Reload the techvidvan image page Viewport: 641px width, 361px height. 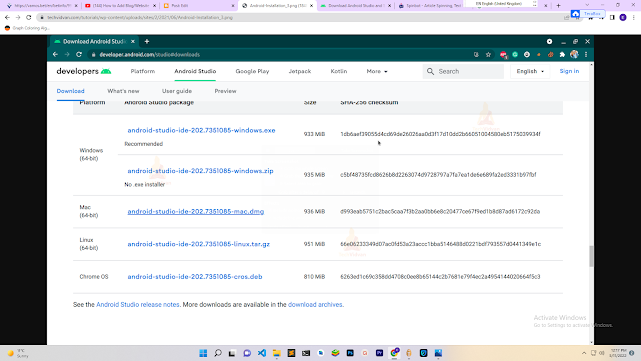click(x=29, y=17)
